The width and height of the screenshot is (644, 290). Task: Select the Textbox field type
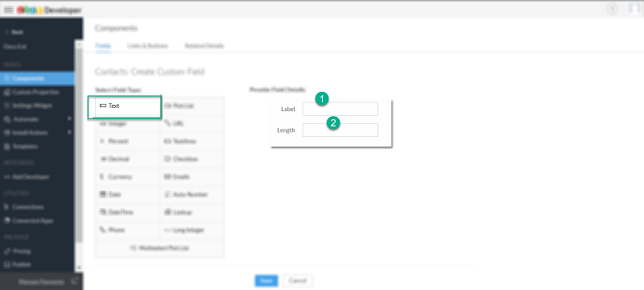click(192, 141)
